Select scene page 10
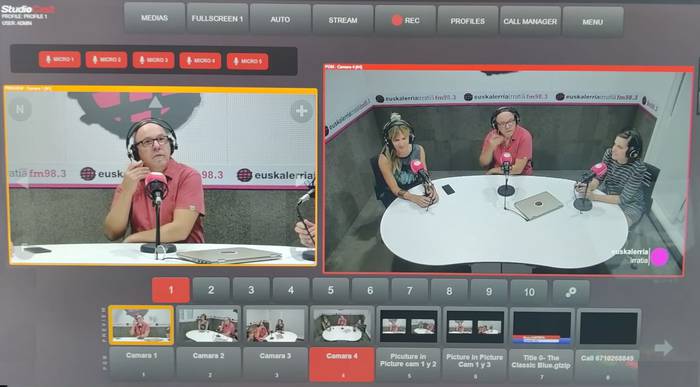Viewport: 700px width, 387px height. [x=529, y=292]
